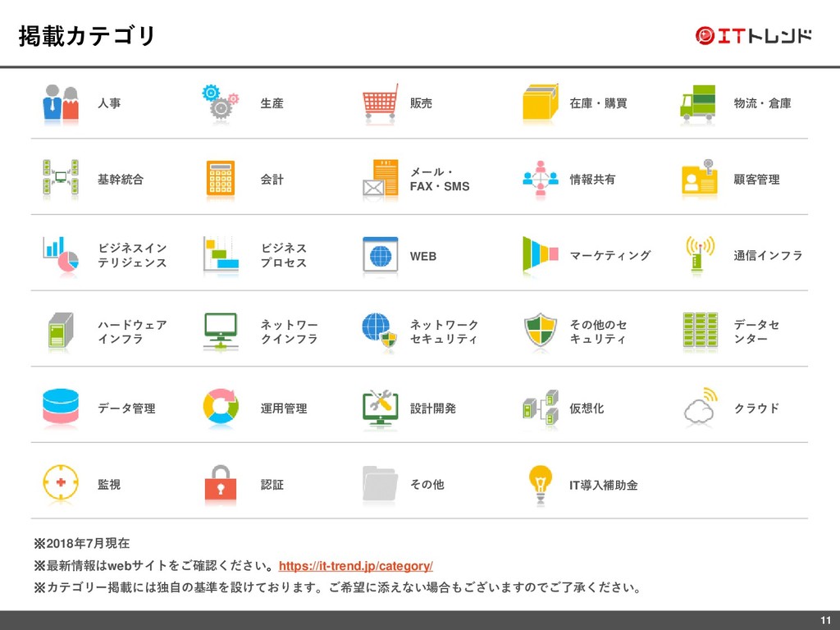Image resolution: width=840 pixels, height=630 pixels.
Task: Click the ※2018年7月現在 note
Action: [x=82, y=543]
